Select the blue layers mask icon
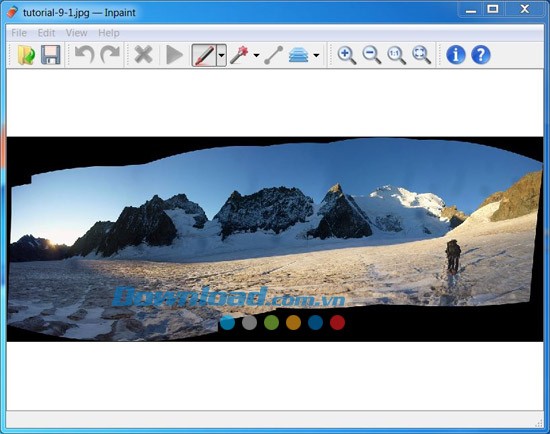Viewport: 550px width, 434px height. (299, 55)
